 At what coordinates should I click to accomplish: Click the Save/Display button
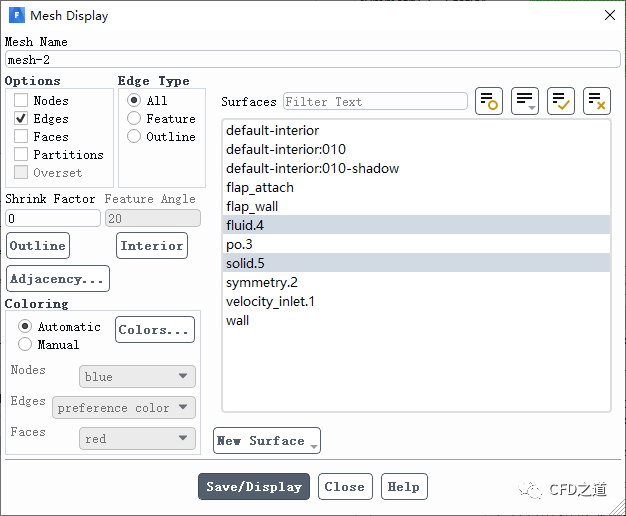pos(254,487)
